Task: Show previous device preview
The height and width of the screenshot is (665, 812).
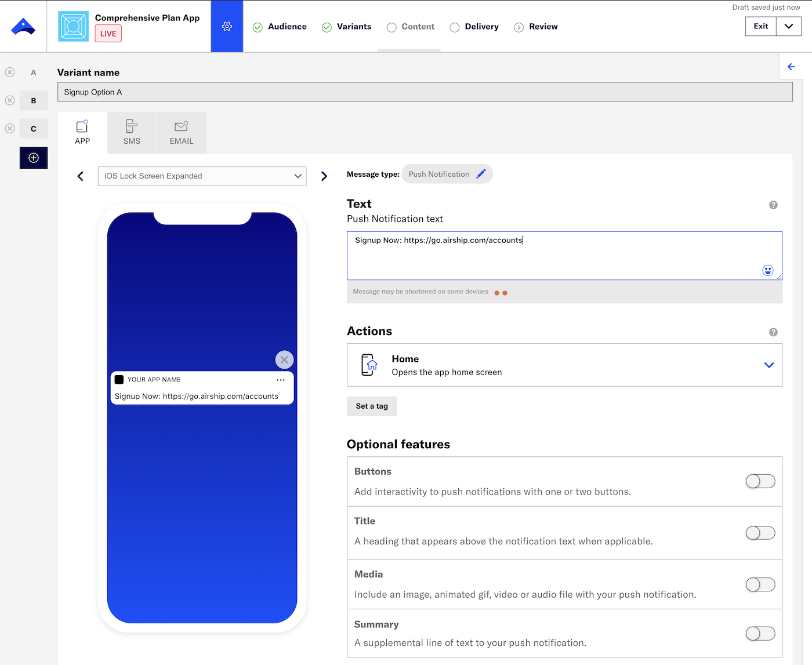Action: pyautogui.click(x=81, y=176)
